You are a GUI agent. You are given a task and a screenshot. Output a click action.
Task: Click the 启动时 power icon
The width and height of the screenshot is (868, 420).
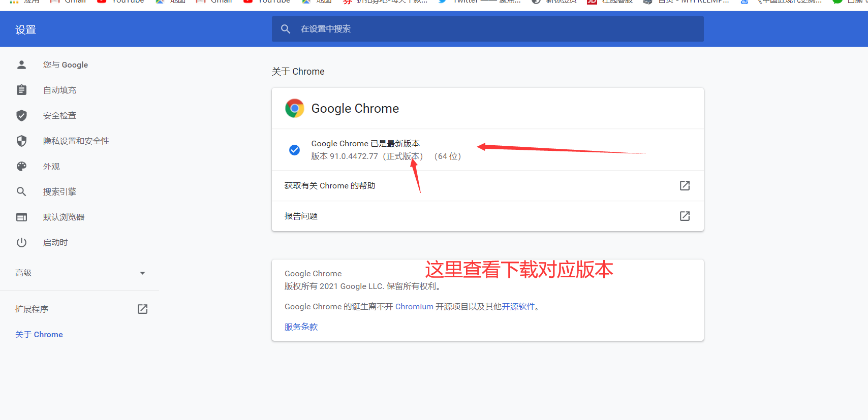point(21,242)
